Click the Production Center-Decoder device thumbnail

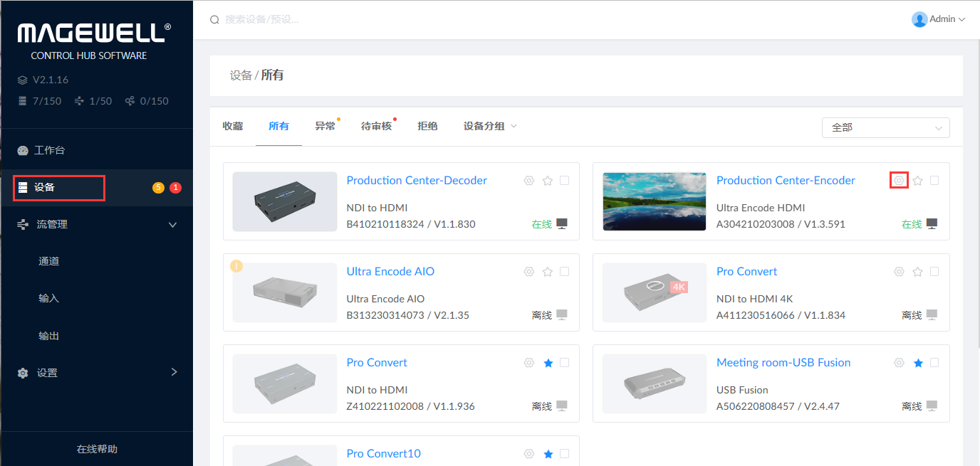(x=285, y=201)
